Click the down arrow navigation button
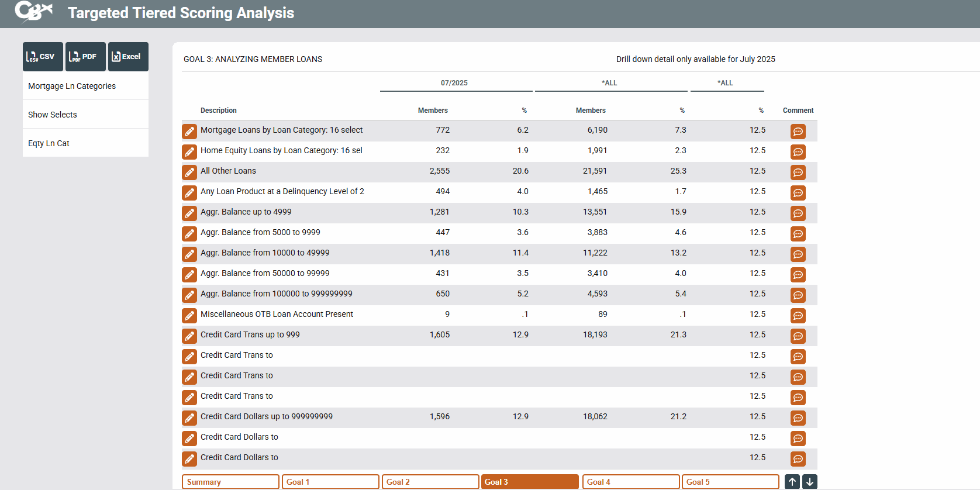Screen dimensions: 980x490 click(810, 482)
